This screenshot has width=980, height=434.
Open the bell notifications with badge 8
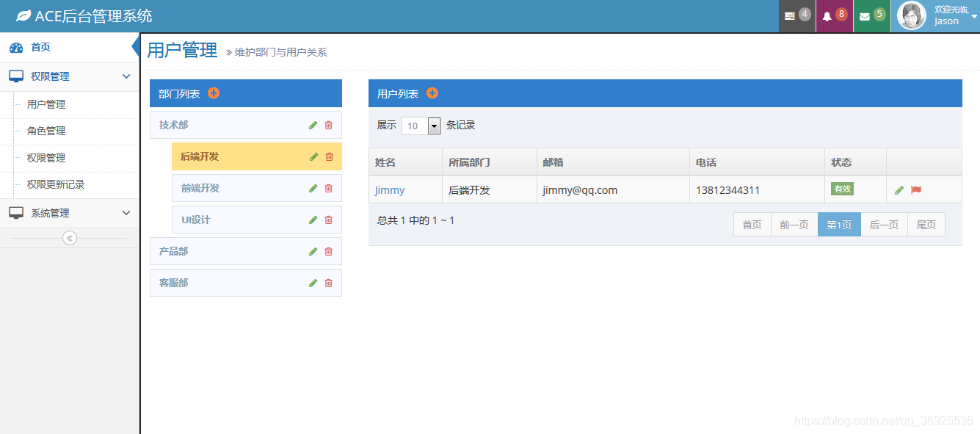pyautogui.click(x=835, y=16)
